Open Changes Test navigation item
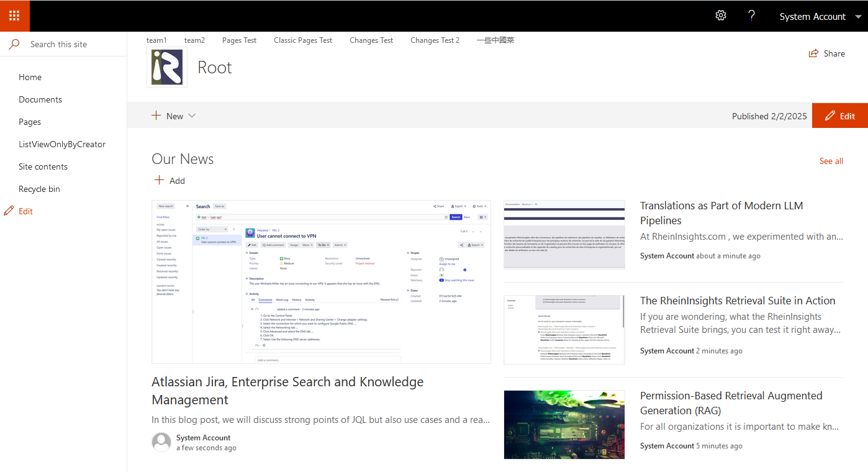The width and height of the screenshot is (868, 472). tap(371, 40)
